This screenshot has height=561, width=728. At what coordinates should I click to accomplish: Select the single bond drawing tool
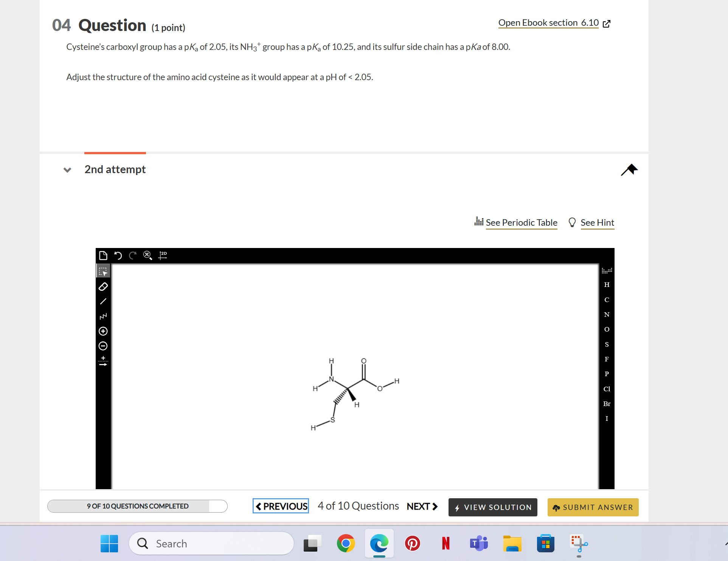(x=103, y=301)
